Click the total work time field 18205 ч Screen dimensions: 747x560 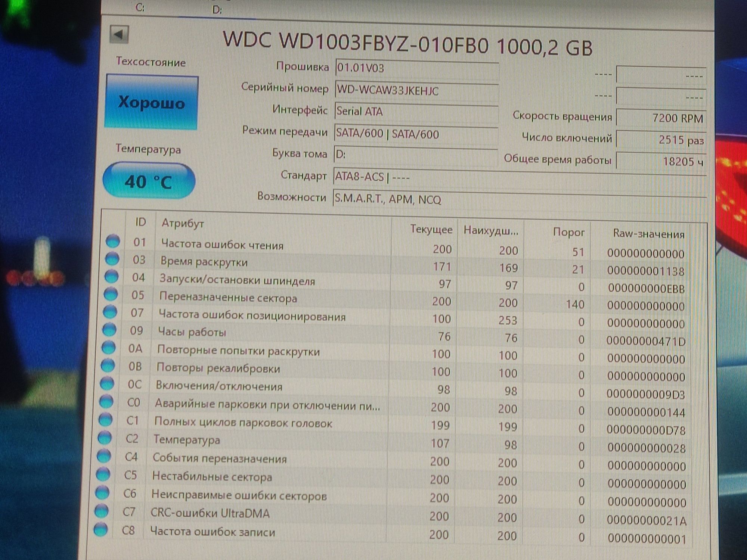click(661, 161)
